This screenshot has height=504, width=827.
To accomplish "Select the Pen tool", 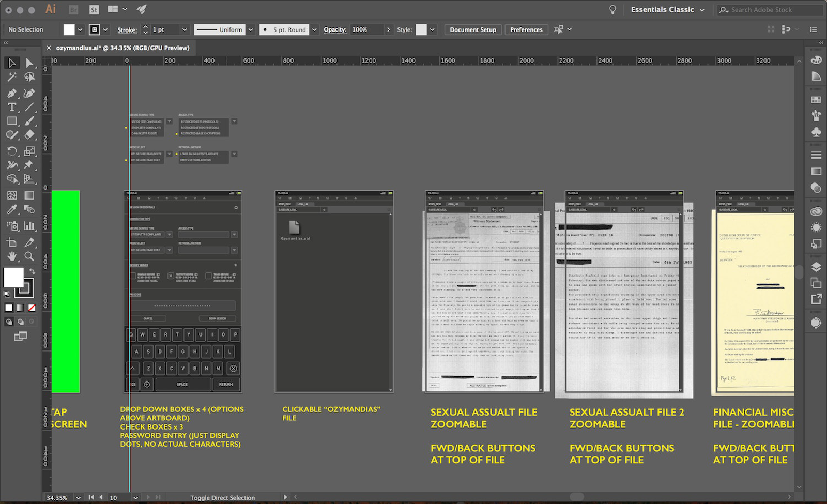I will [11, 93].
